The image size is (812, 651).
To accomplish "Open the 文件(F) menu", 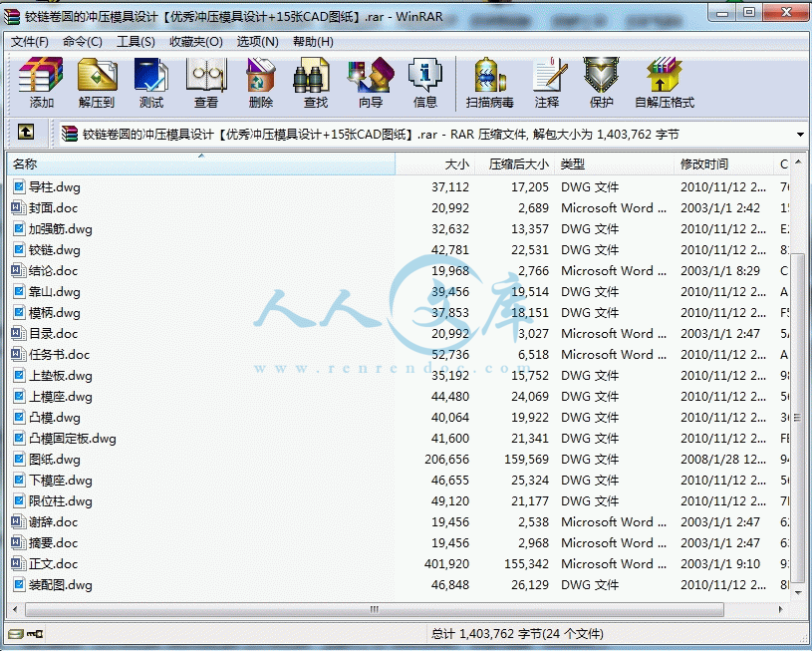I will (x=30, y=42).
